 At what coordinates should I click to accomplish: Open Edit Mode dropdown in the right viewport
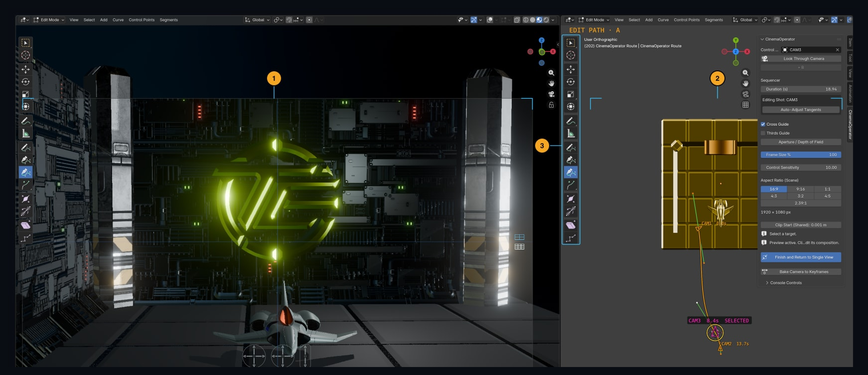point(594,20)
